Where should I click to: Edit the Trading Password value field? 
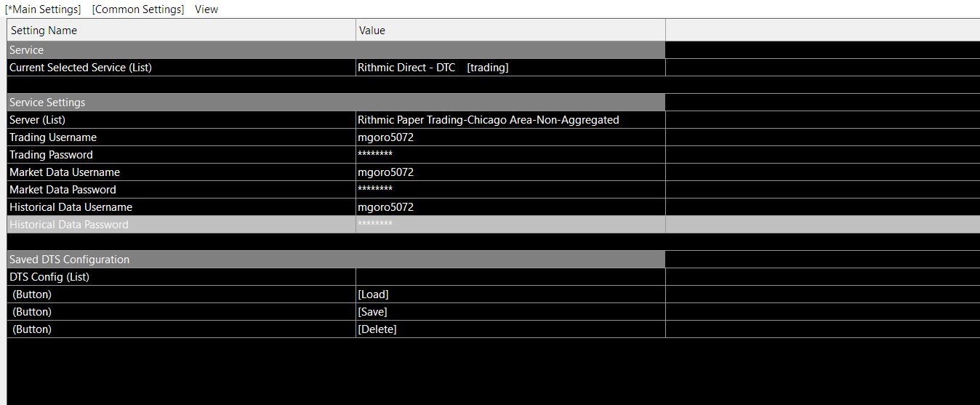tap(510, 155)
